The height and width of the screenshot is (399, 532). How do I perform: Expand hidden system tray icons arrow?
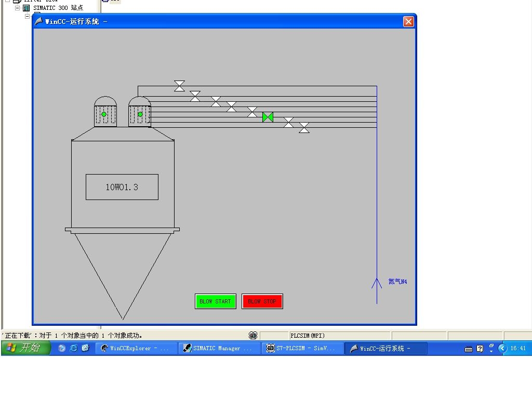click(502, 348)
